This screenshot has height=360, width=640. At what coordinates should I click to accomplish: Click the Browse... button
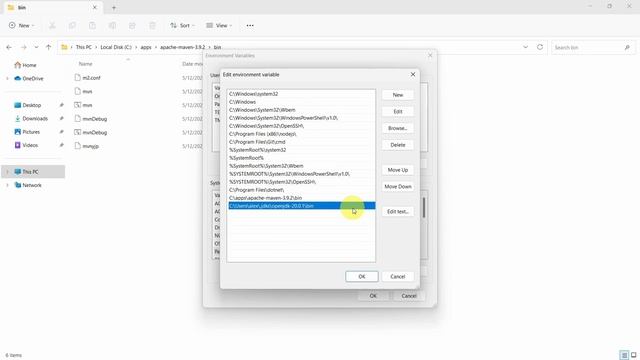(x=398, y=128)
